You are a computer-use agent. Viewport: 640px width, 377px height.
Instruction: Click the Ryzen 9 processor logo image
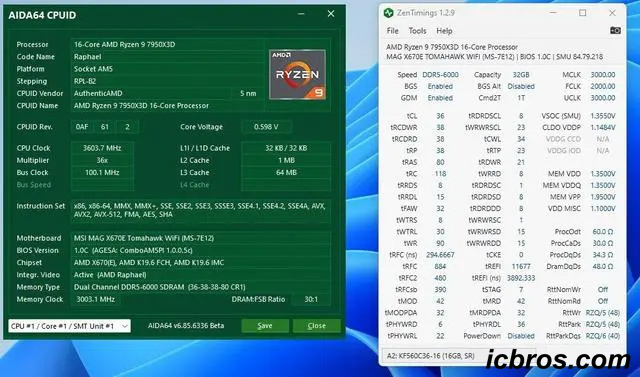tap(298, 75)
